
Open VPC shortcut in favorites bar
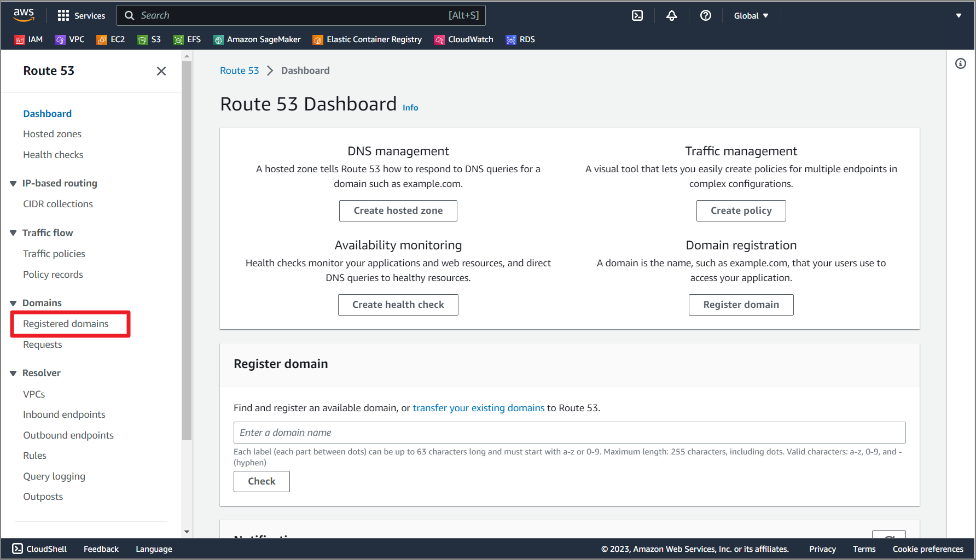coord(70,39)
